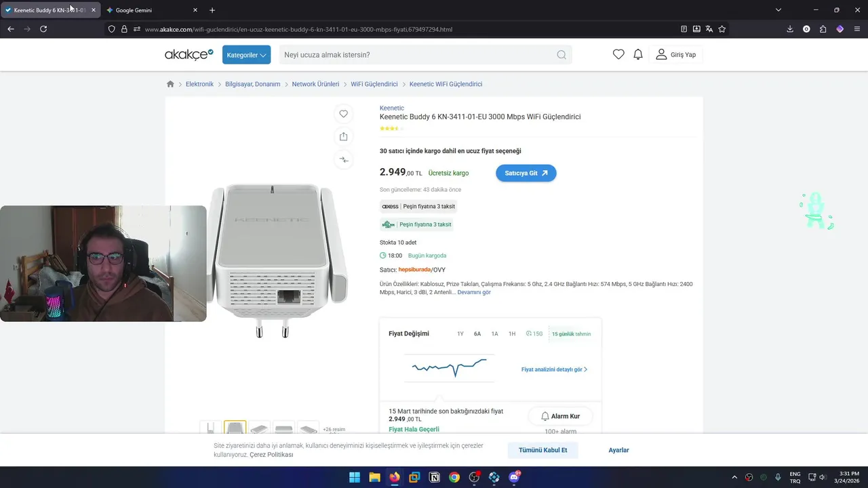Open Discord from the taskbar

514,477
